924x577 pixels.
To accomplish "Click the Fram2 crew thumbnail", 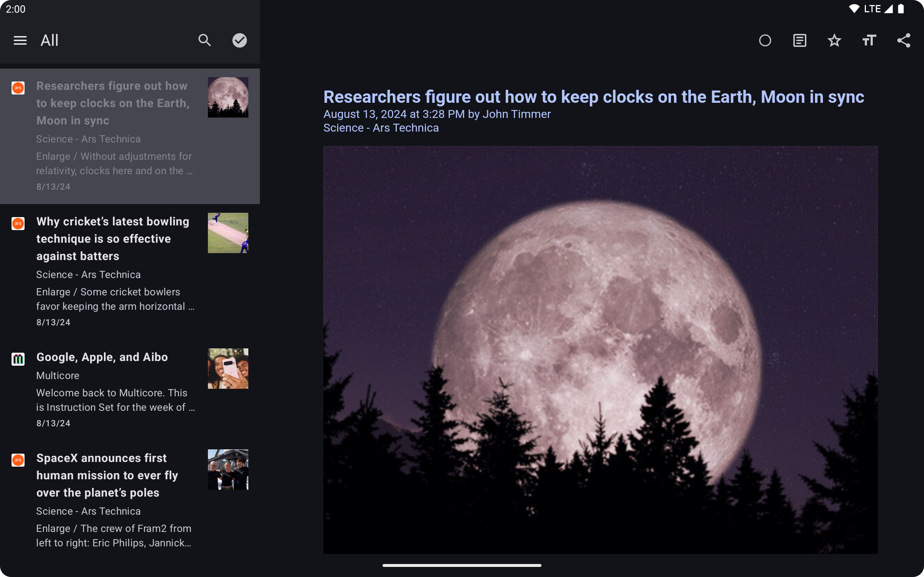I will coord(228,470).
